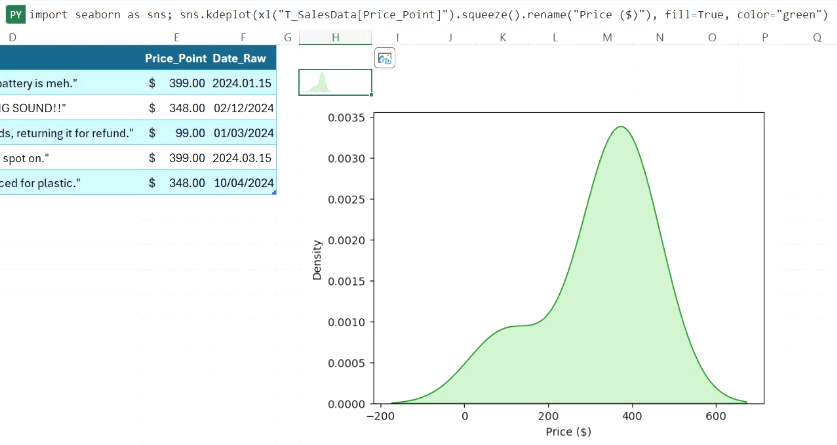
Task: Select date cell 10/04/2024
Action: click(243, 183)
